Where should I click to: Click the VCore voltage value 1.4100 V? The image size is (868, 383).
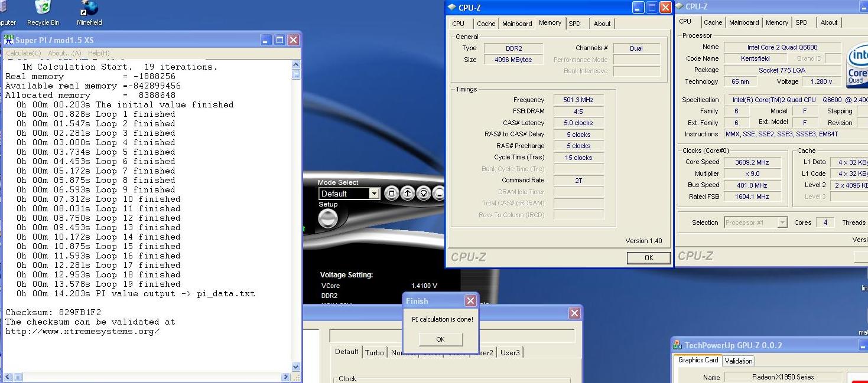coord(424,286)
